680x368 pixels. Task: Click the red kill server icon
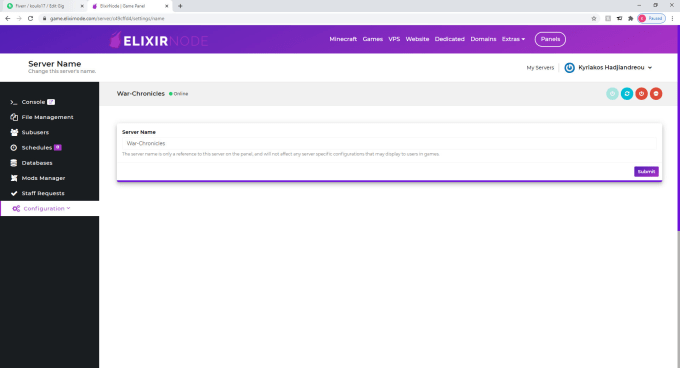656,94
